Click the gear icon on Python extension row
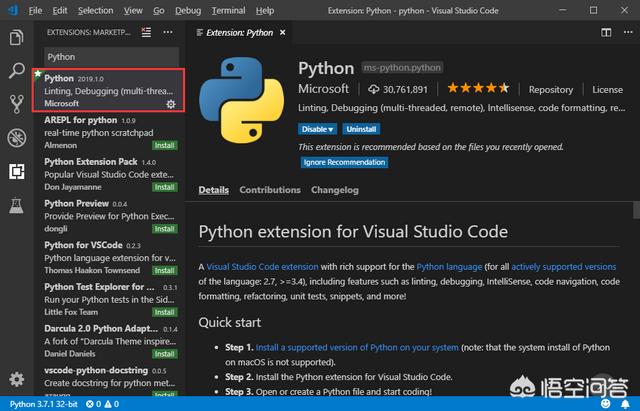The image size is (640, 411). pos(171,104)
